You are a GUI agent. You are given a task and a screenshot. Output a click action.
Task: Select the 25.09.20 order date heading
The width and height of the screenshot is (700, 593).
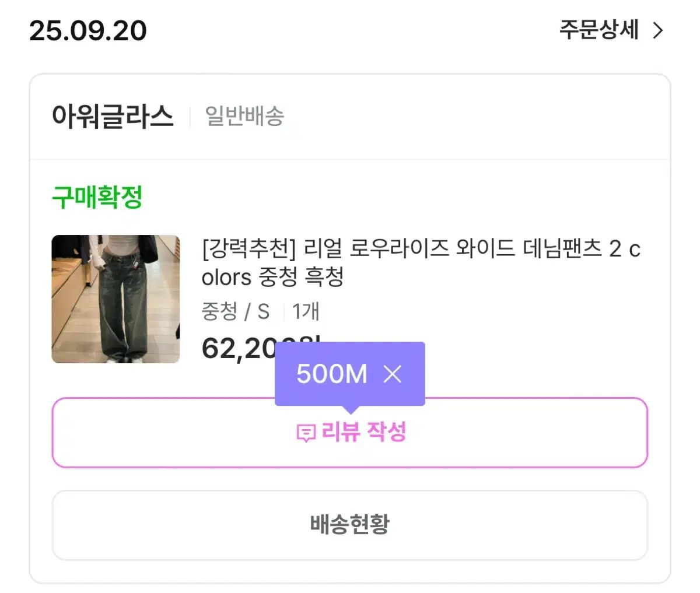[x=88, y=30]
